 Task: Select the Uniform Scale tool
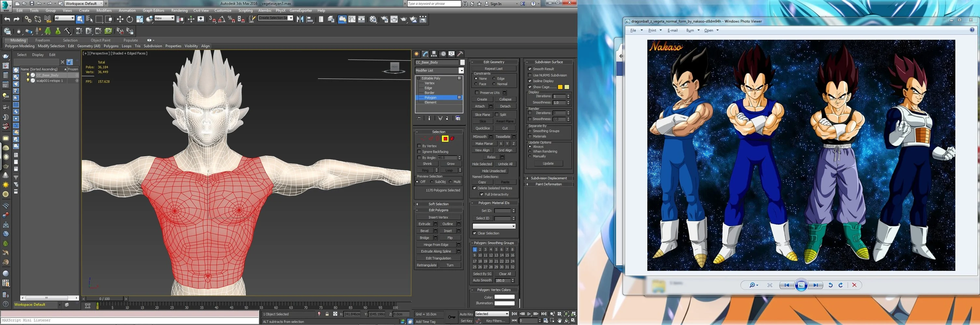click(x=140, y=19)
